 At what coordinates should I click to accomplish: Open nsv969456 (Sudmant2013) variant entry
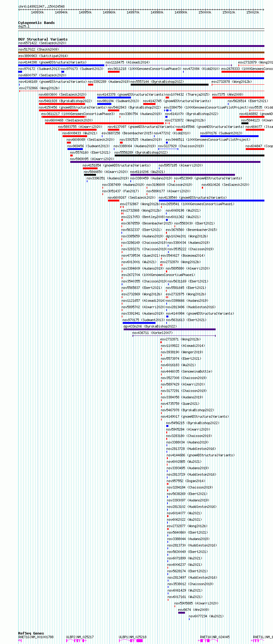(88, 146)
